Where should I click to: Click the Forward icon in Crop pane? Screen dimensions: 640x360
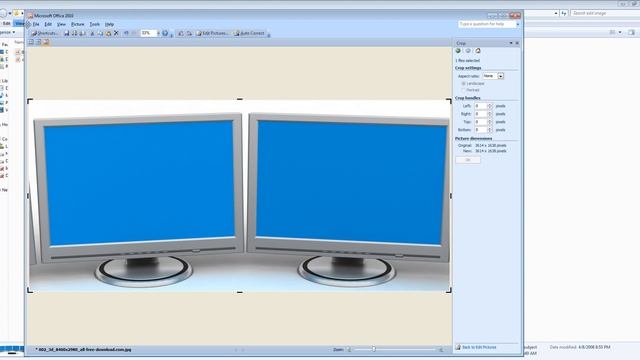(468, 51)
